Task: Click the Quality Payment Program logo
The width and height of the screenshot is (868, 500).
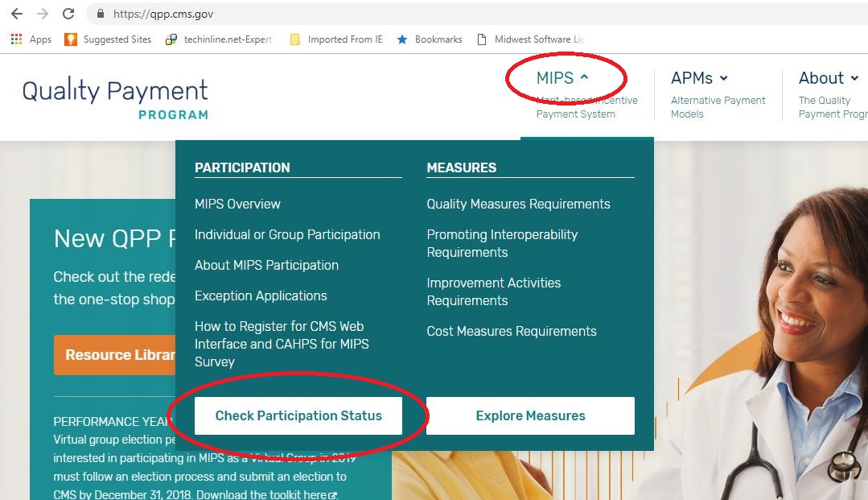Action: [115, 99]
